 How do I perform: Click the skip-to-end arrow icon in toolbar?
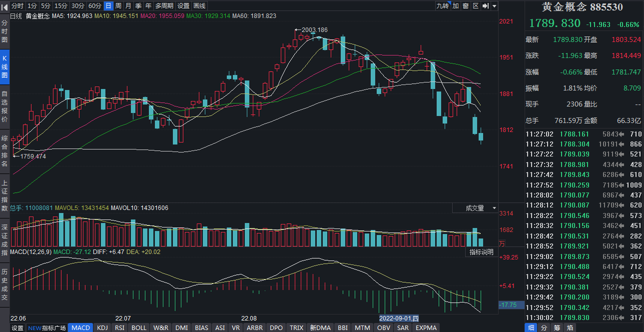[x=485, y=6]
